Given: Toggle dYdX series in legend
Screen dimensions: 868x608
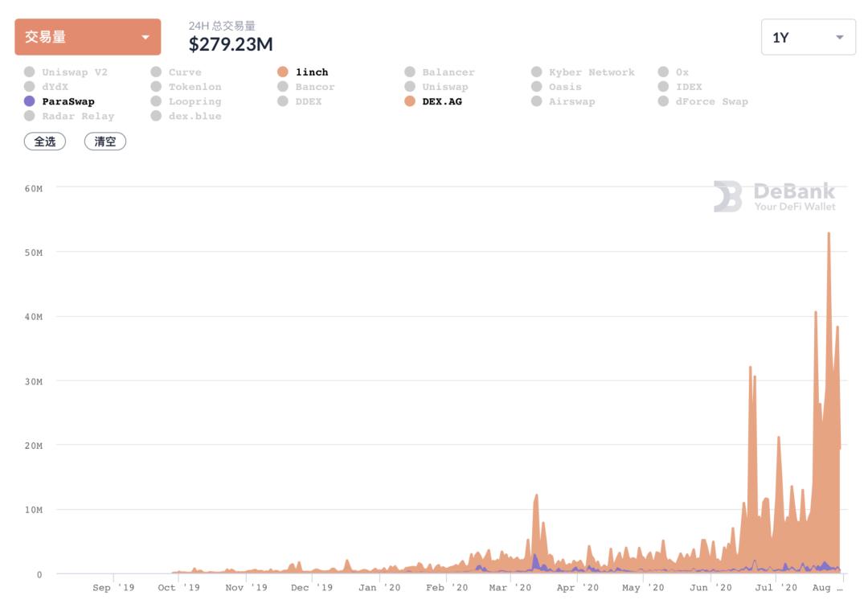Looking at the screenshot, I should click(47, 86).
